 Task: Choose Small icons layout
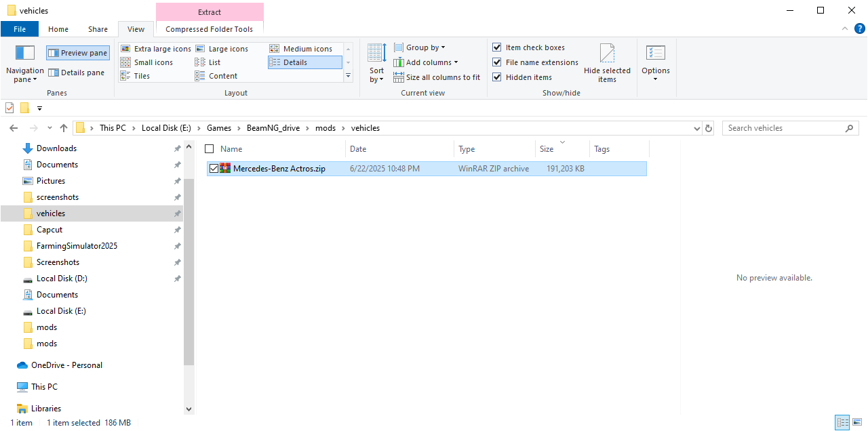147,62
